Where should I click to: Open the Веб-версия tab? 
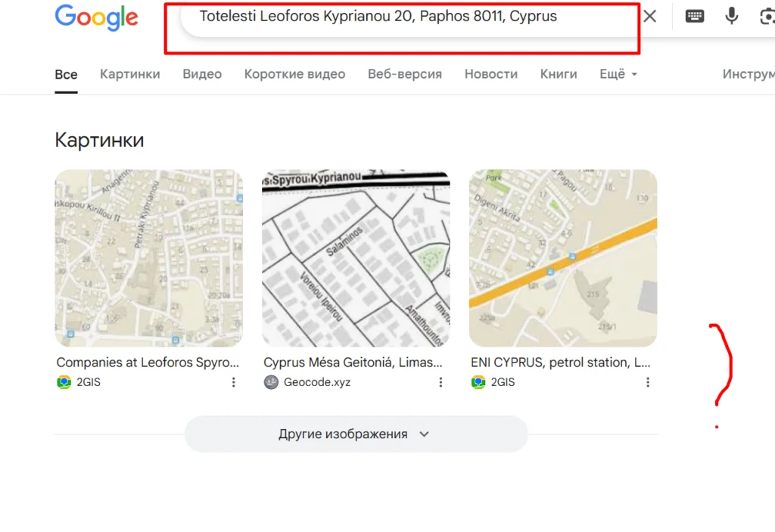405,74
